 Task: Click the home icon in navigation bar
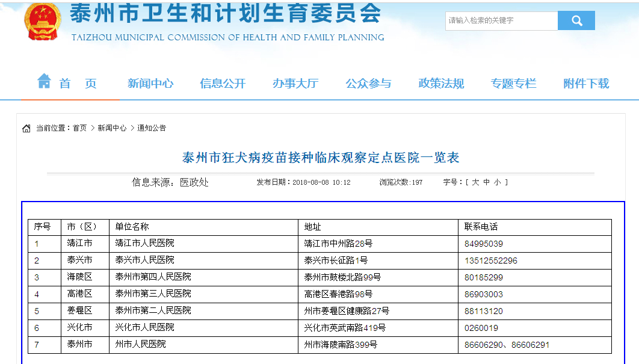44,81
